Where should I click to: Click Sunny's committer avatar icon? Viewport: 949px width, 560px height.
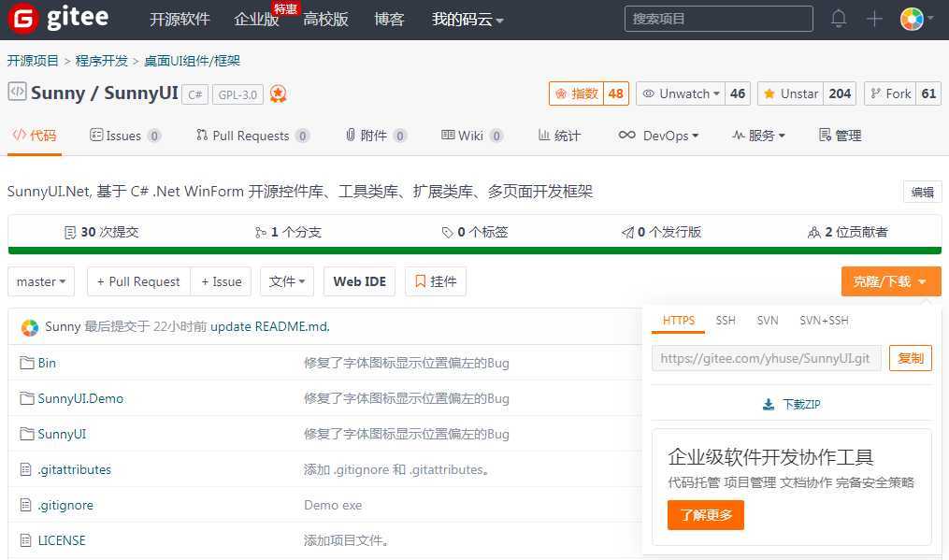point(30,327)
